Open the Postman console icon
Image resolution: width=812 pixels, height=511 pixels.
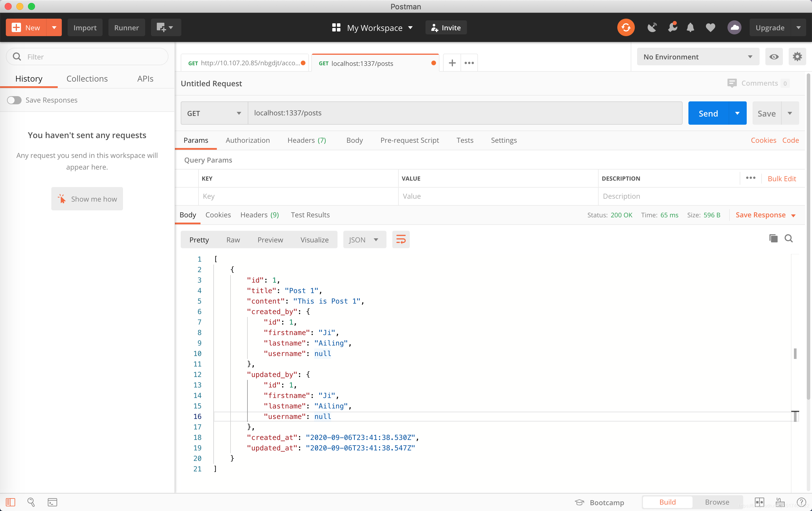tap(52, 502)
